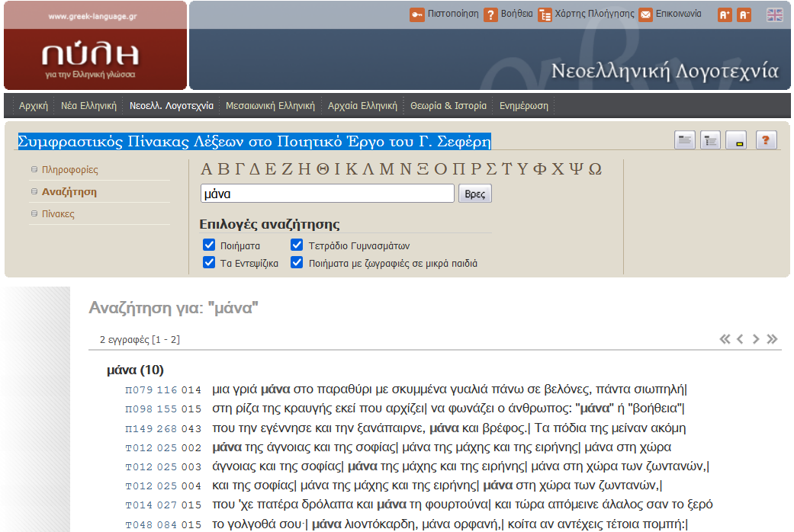Browse words starting with letter Σ
This screenshot has width=794, height=532.
tap(491, 168)
